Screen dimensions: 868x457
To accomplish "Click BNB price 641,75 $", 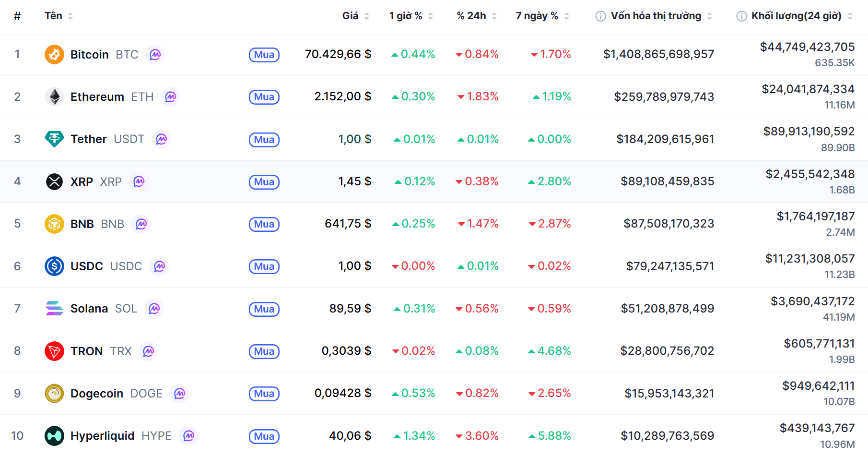I will 348,224.
